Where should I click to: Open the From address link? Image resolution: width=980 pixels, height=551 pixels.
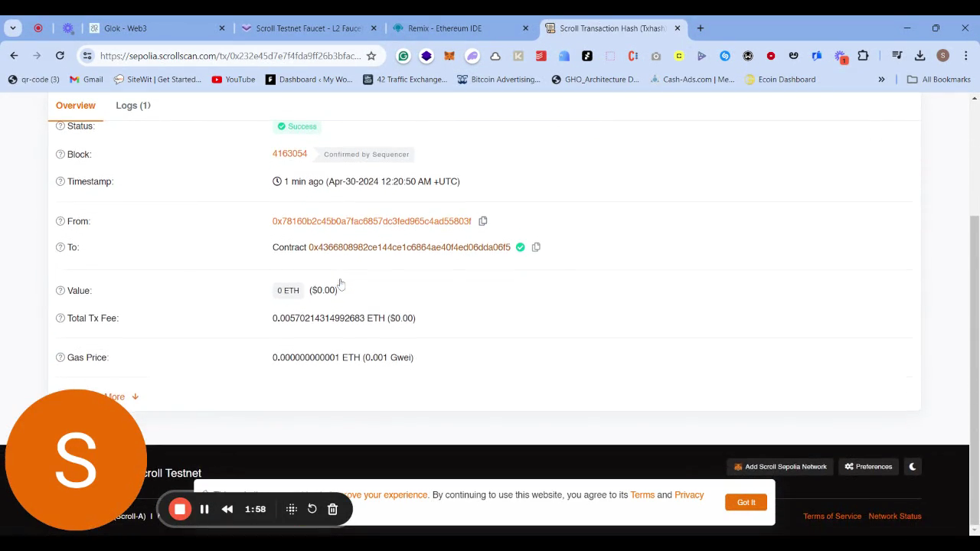372,221
